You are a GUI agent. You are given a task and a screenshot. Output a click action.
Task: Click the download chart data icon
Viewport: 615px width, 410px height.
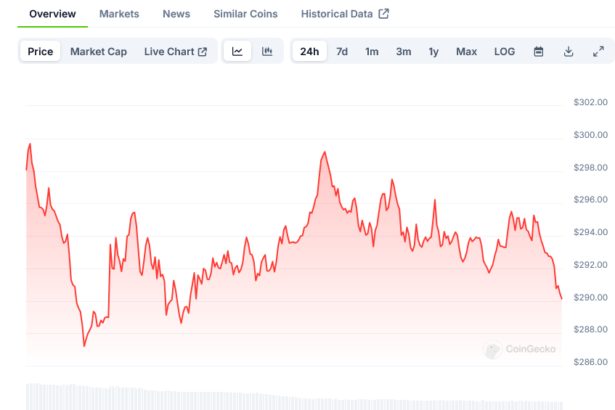(568, 52)
